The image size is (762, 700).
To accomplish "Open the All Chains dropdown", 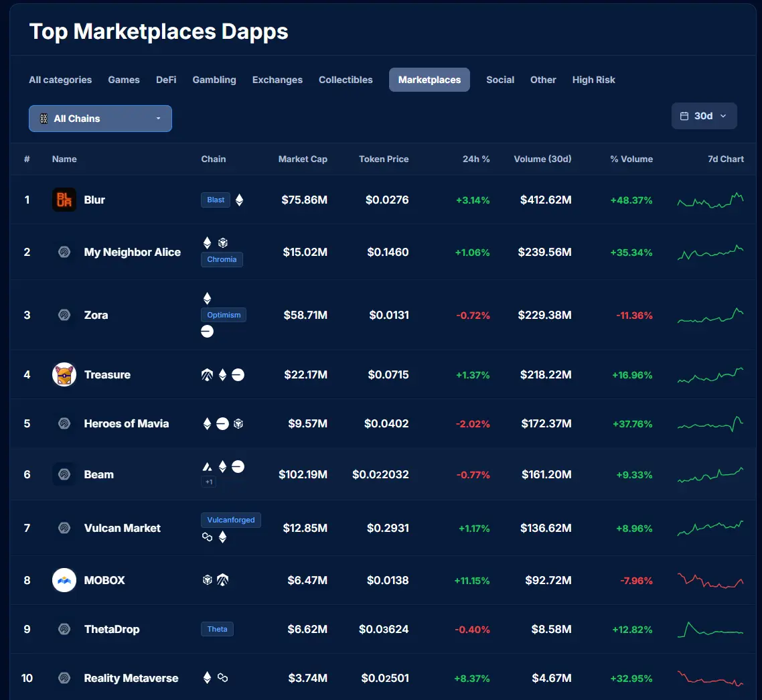I will 100,119.
